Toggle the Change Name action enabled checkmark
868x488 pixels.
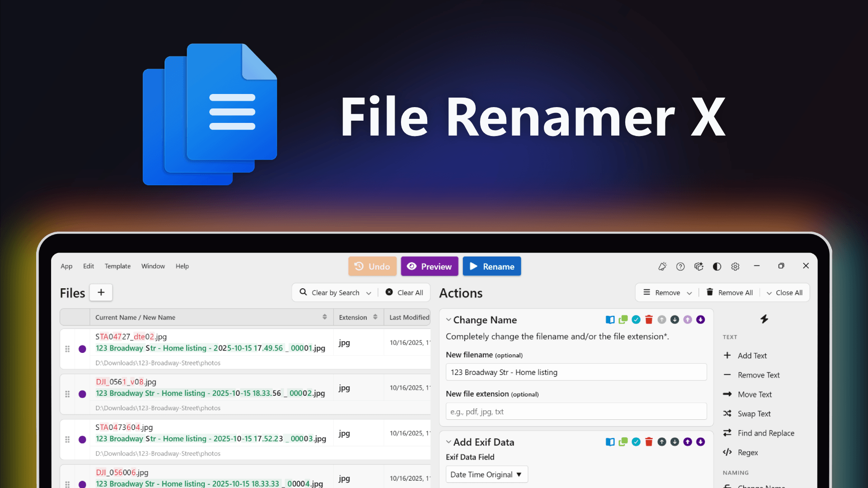(x=636, y=320)
